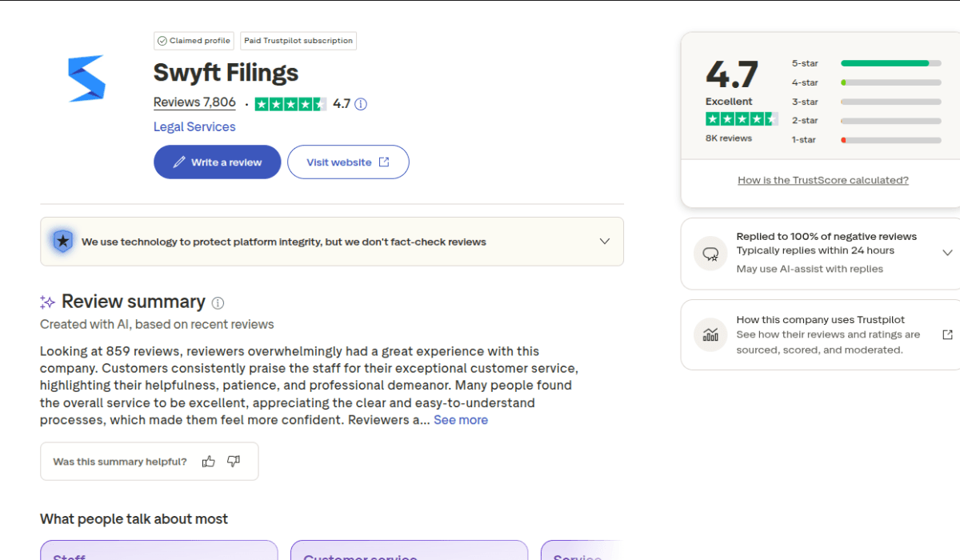This screenshot has width=960, height=560.
Task: Click the Visit website button
Action: [348, 162]
